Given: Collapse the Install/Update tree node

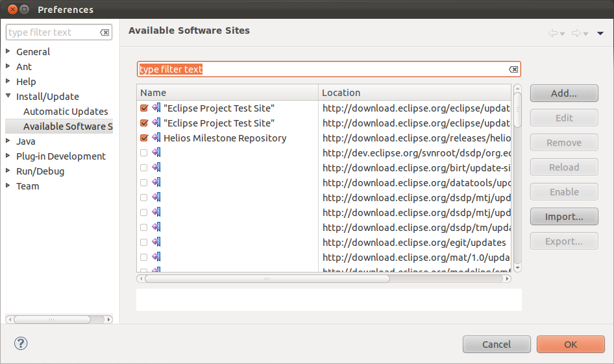Looking at the screenshot, I should coord(8,96).
